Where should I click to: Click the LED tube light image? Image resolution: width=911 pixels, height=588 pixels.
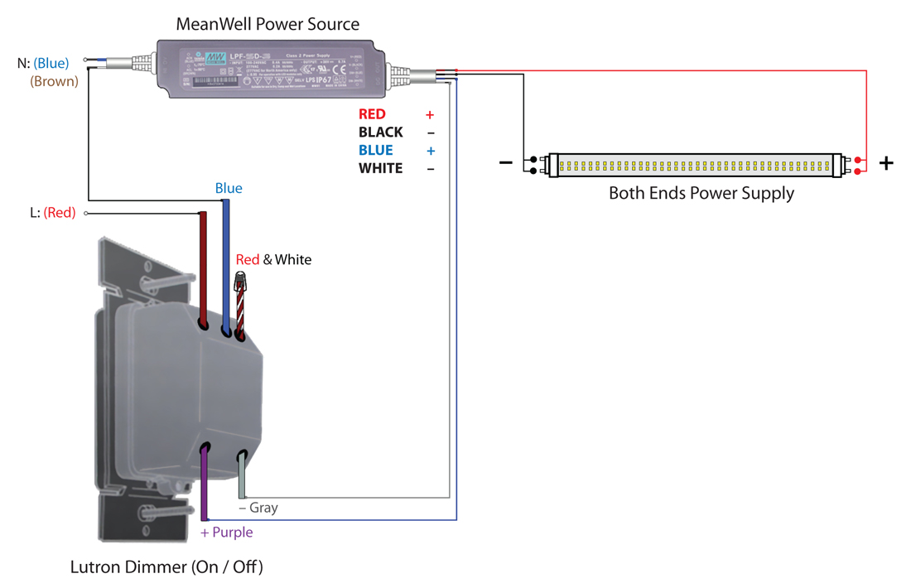pos(694,166)
